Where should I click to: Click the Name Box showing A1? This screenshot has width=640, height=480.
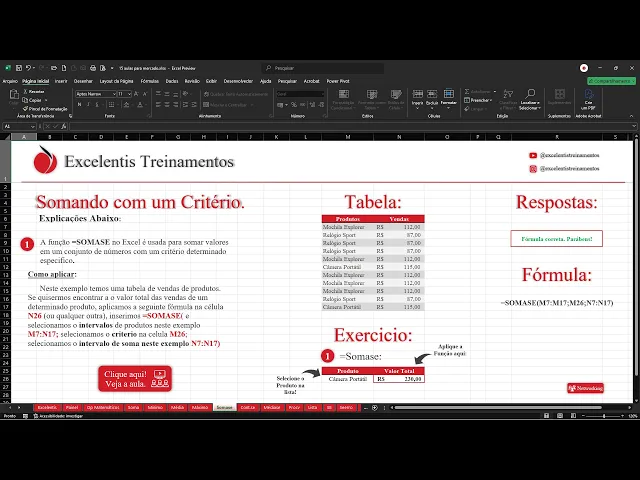pyautogui.click(x=19, y=127)
